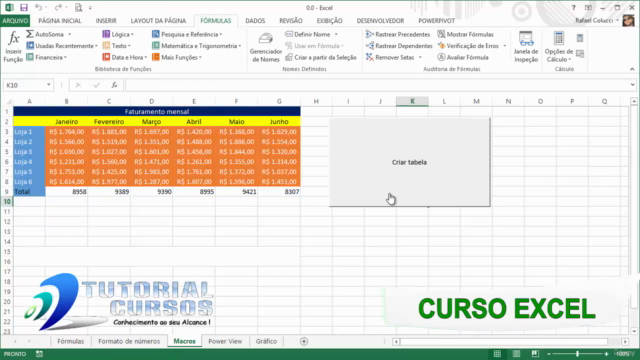
Task: Open the Help question mark
Action: 573,7
